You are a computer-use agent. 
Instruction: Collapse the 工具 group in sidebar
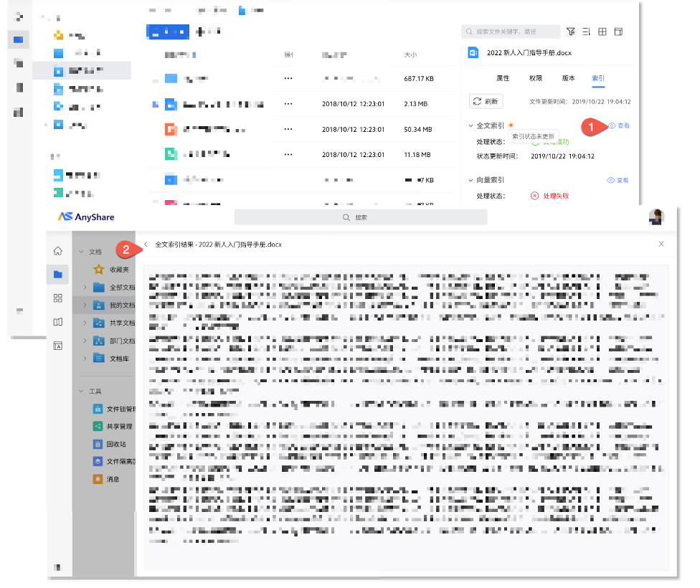click(81, 392)
